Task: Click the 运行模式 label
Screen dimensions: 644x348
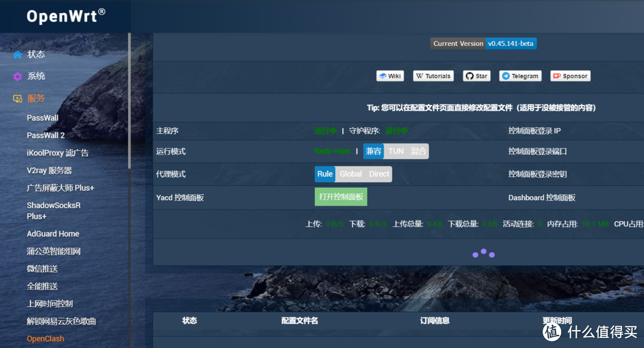Action: (171, 151)
